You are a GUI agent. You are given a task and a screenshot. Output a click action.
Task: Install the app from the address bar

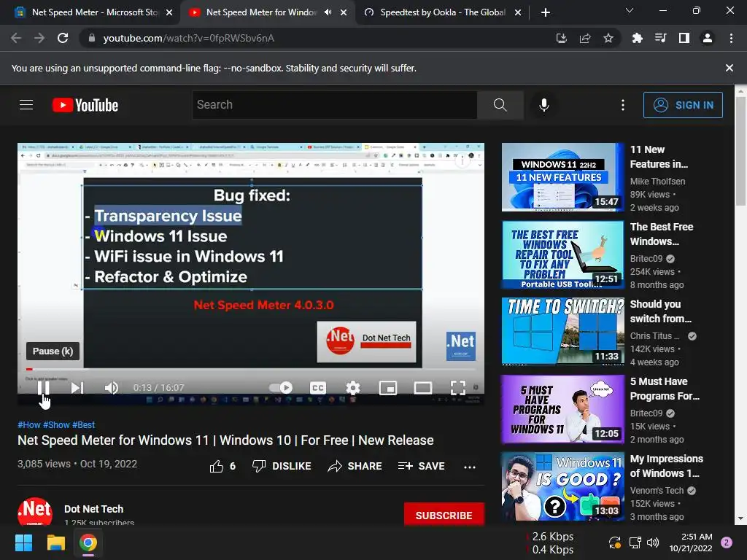point(562,38)
